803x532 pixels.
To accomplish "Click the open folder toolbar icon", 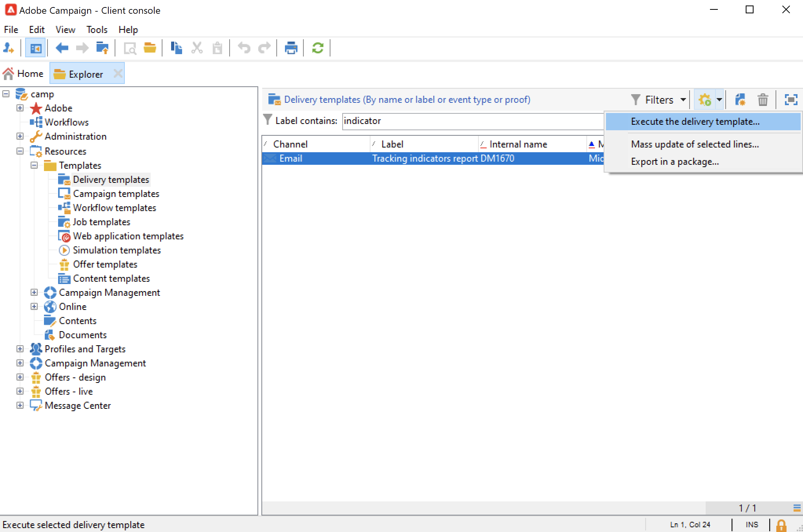I will click(x=150, y=48).
